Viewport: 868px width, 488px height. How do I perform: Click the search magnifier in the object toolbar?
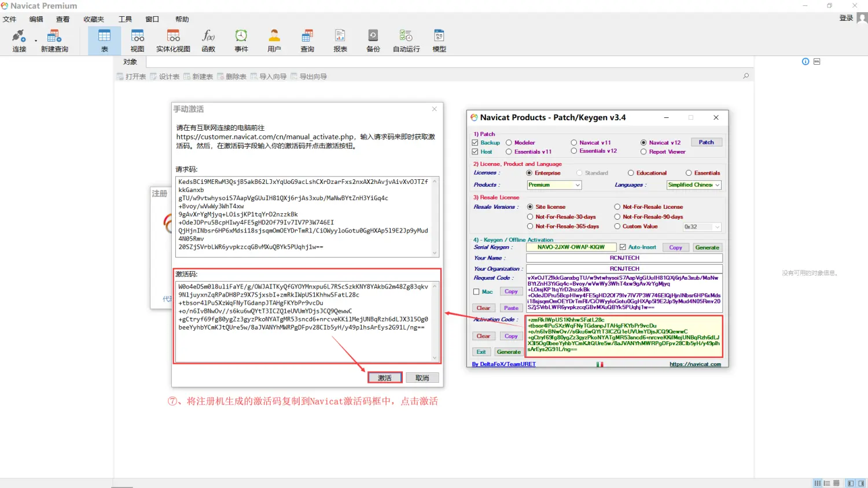coord(746,76)
